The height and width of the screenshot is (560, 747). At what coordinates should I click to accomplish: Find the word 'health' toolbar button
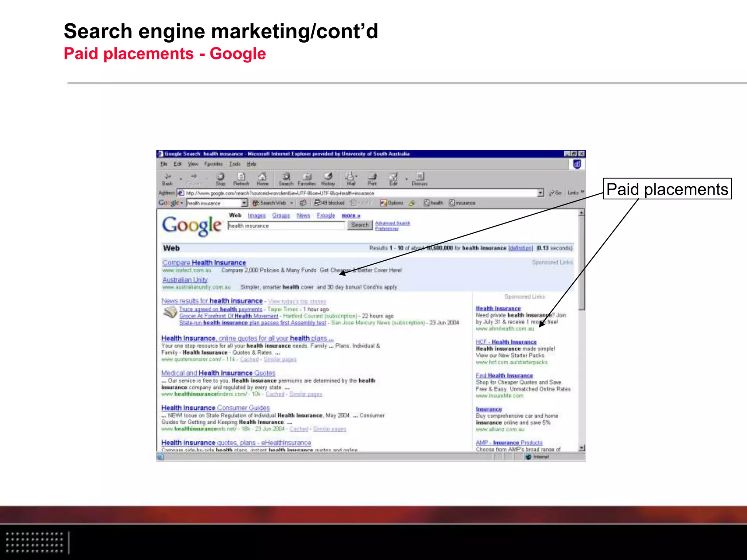point(433,203)
